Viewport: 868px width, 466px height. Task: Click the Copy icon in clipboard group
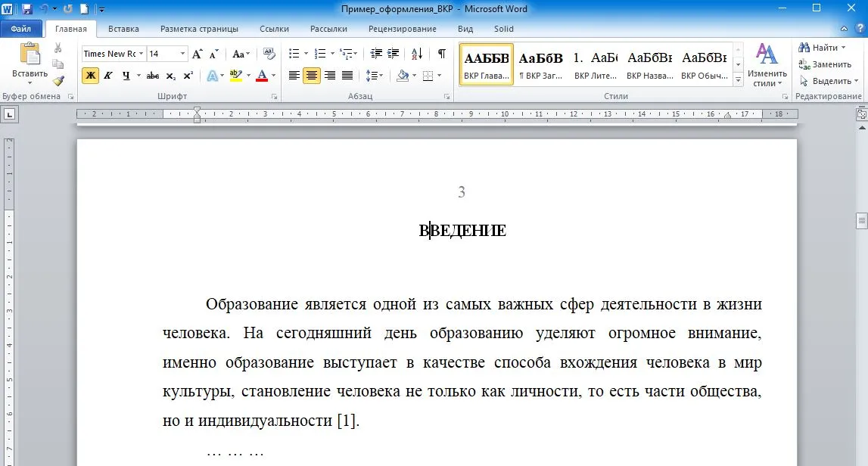(58, 64)
